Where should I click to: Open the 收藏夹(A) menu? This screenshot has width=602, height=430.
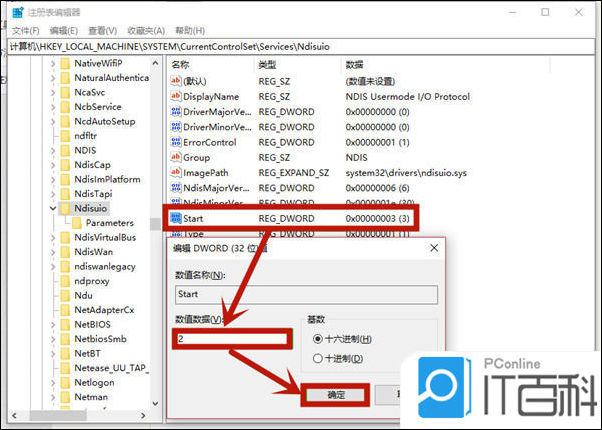pyautogui.click(x=146, y=30)
